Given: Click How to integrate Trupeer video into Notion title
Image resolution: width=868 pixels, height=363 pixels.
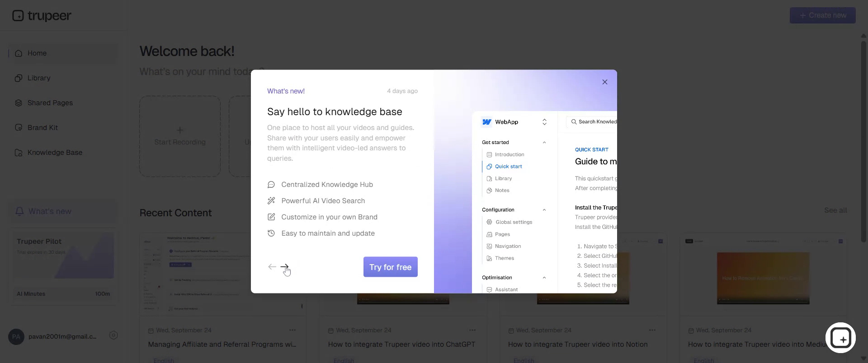Looking at the screenshot, I should pos(578,344).
